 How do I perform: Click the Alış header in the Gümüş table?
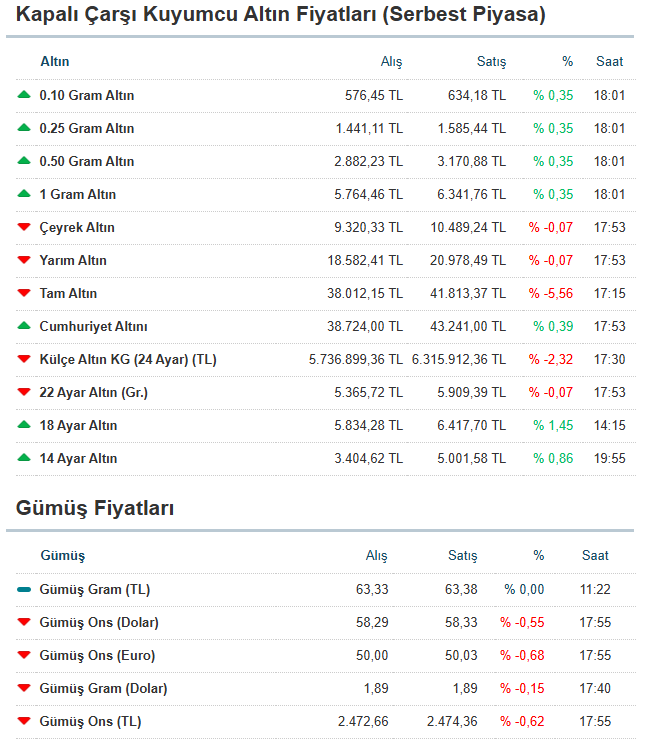(x=376, y=555)
